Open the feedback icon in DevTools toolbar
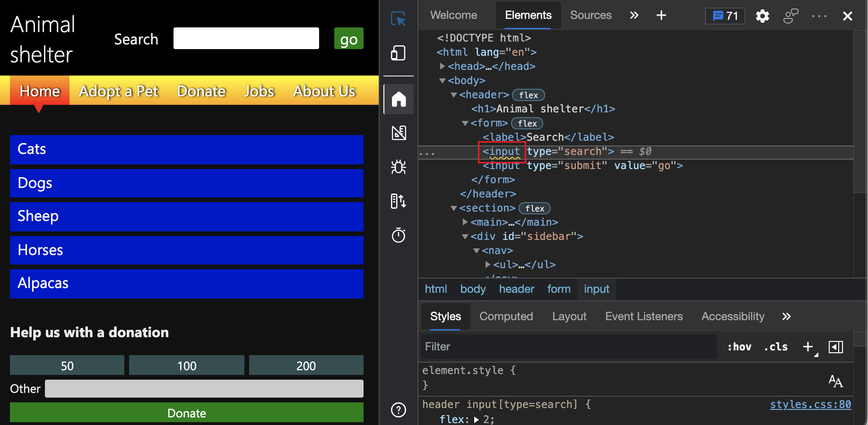 (x=790, y=16)
